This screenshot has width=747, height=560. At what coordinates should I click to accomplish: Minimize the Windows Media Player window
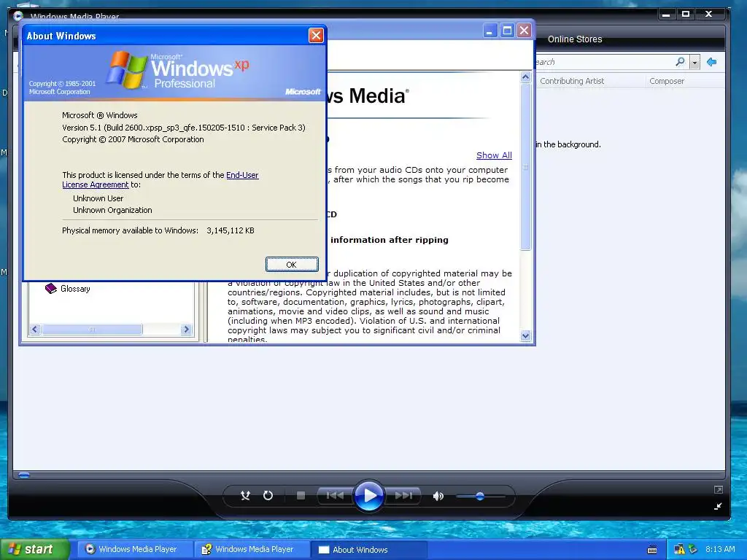[666, 15]
